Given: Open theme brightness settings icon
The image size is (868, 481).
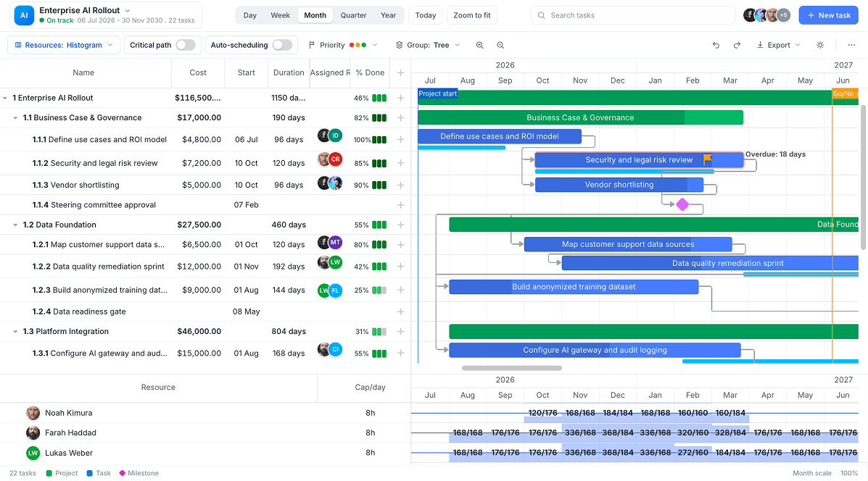Looking at the screenshot, I should 820,46.
